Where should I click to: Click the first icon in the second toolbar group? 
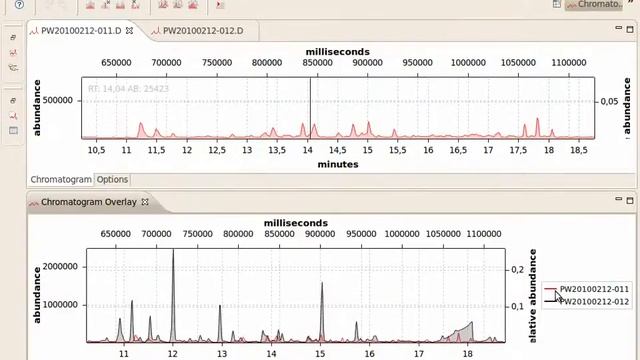[163, 4]
